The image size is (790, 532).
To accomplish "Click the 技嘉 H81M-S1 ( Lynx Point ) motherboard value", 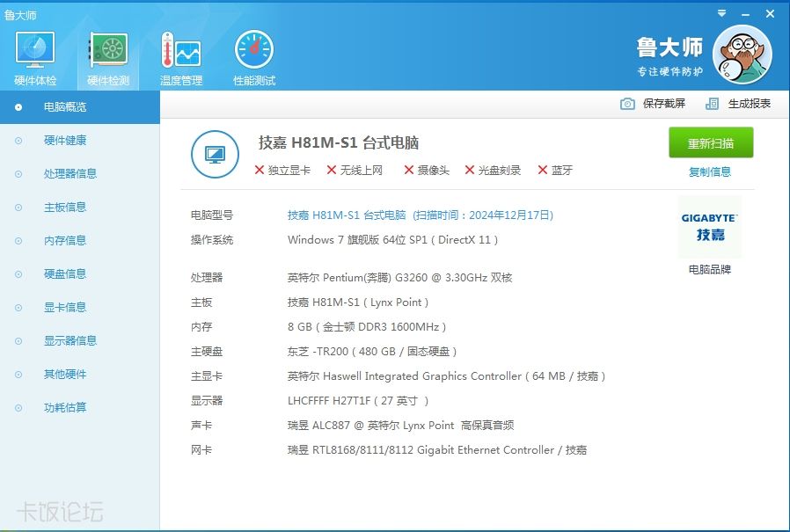I will pos(358,302).
